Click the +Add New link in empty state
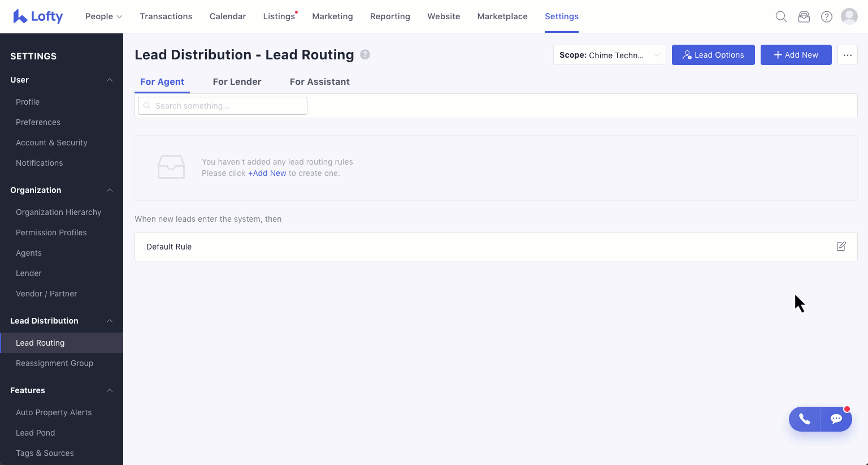Viewport: 868px width, 465px height. click(267, 173)
